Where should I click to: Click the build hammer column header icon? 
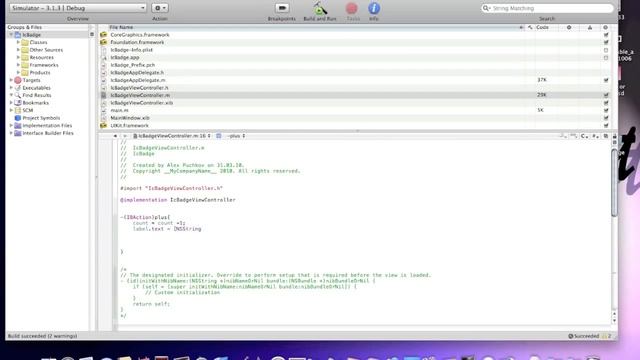(x=530, y=27)
